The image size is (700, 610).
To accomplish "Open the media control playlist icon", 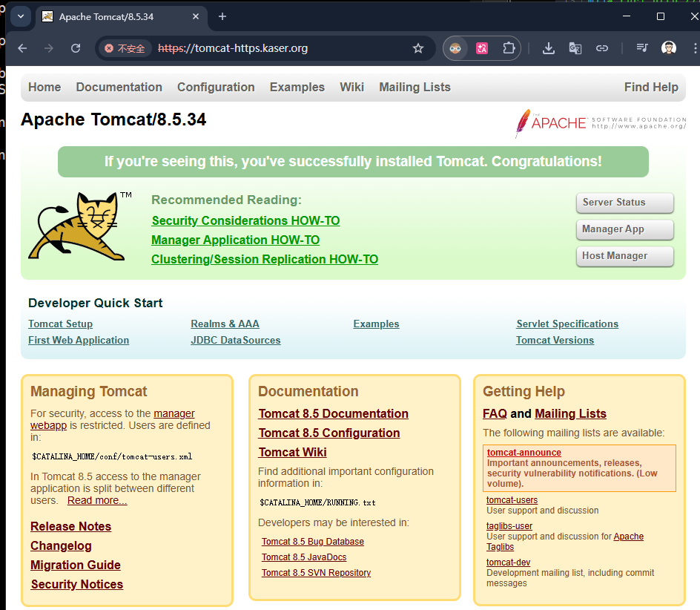I will tap(642, 47).
